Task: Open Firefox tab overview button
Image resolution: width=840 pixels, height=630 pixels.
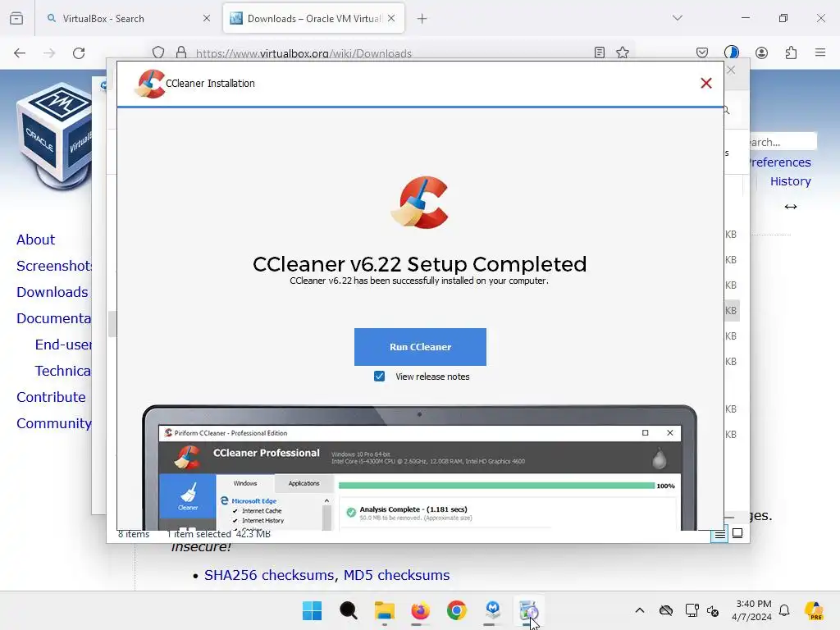Action: (16, 19)
